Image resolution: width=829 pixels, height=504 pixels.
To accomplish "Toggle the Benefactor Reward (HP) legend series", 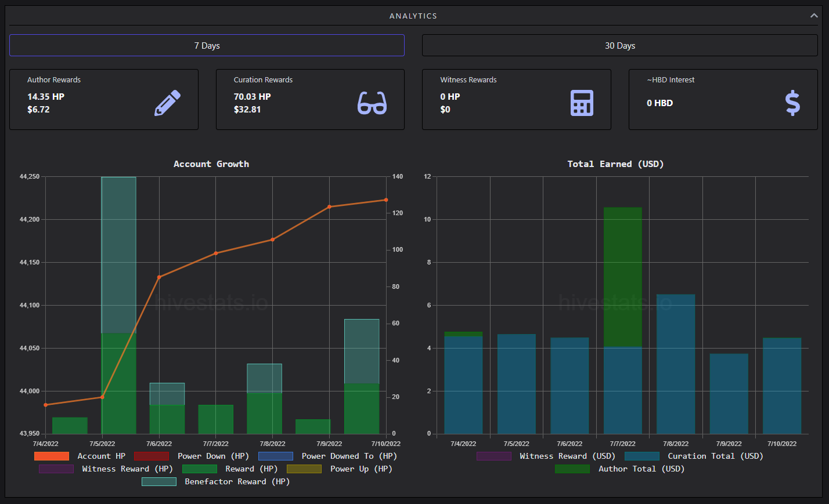I will coord(216,482).
